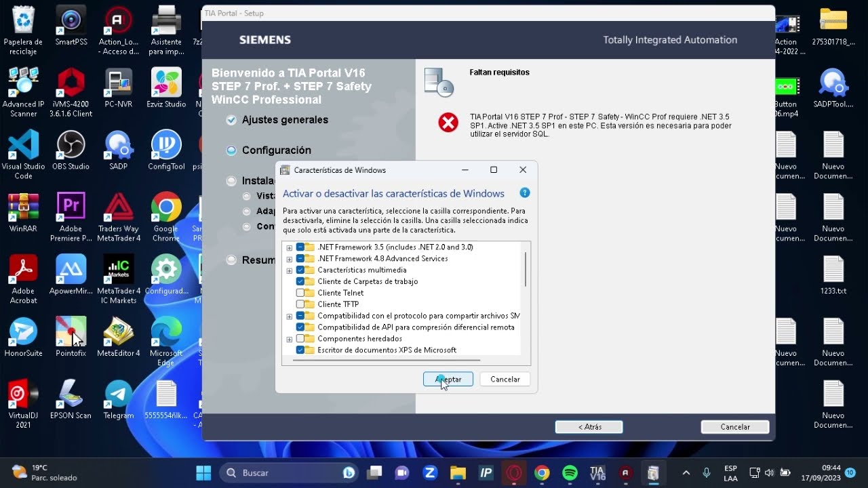Viewport: 868px width, 488px height.
Task: Open OBS Studio desktop icon
Action: coord(71,150)
